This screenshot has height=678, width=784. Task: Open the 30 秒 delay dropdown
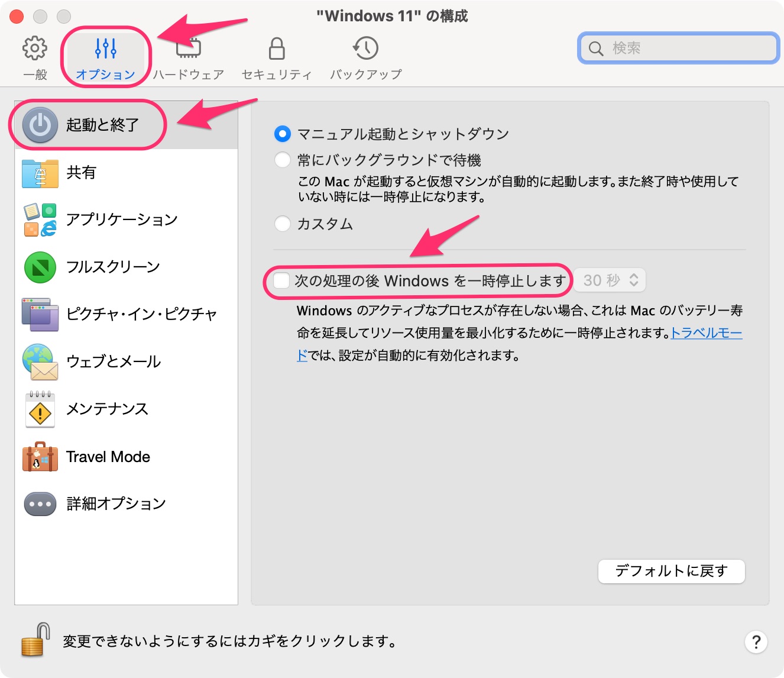610,280
